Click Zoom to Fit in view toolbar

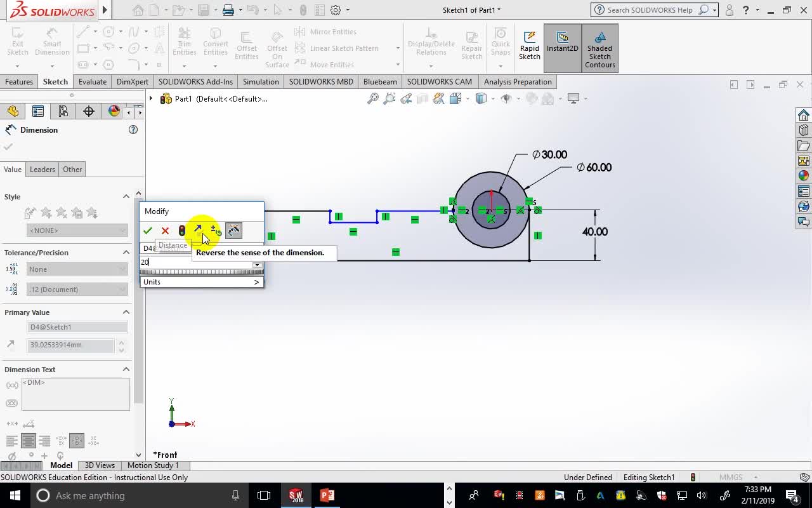click(373, 98)
